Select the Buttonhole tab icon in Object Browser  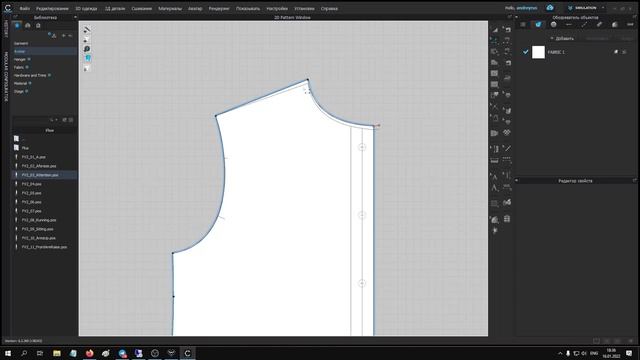(569, 24)
